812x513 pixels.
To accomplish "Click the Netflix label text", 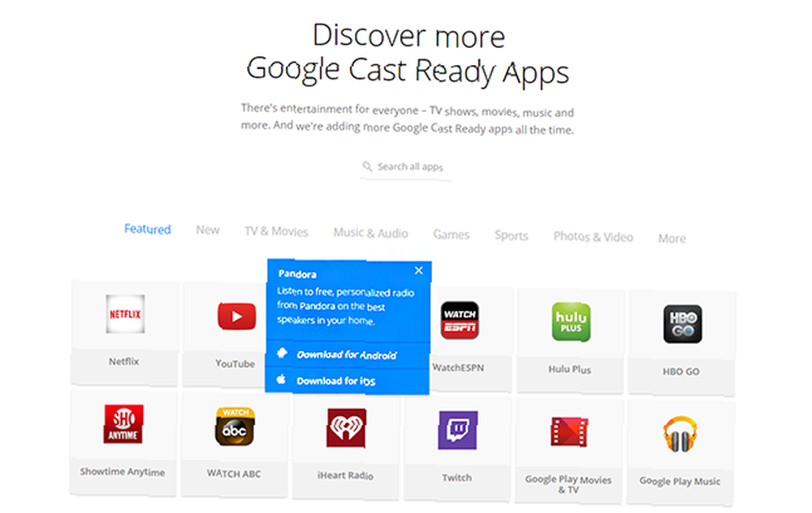I will pyautogui.click(x=123, y=361).
